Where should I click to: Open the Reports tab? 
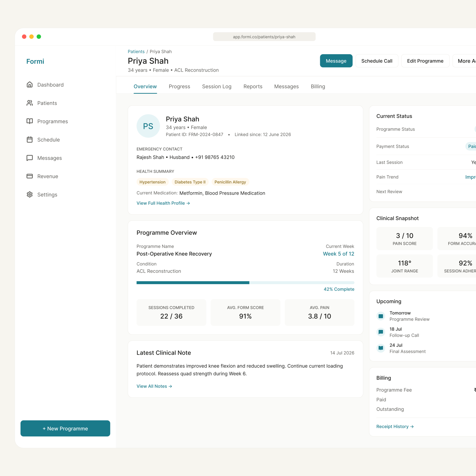tap(253, 87)
